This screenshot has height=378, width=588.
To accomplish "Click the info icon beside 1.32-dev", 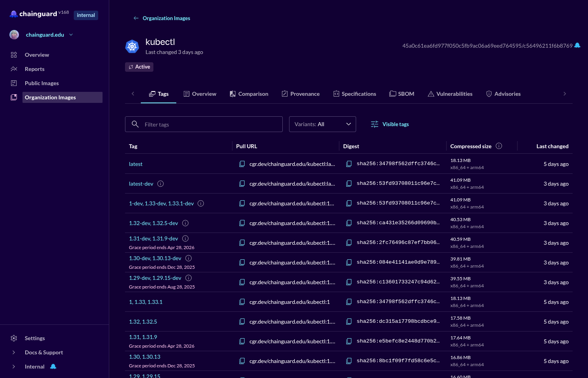I will pos(185,223).
